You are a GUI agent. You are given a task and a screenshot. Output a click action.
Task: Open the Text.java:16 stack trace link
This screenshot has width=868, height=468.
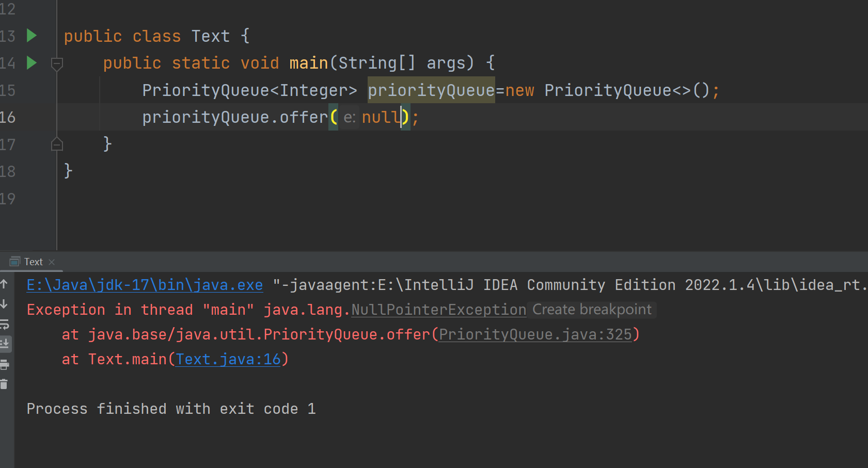(x=228, y=359)
